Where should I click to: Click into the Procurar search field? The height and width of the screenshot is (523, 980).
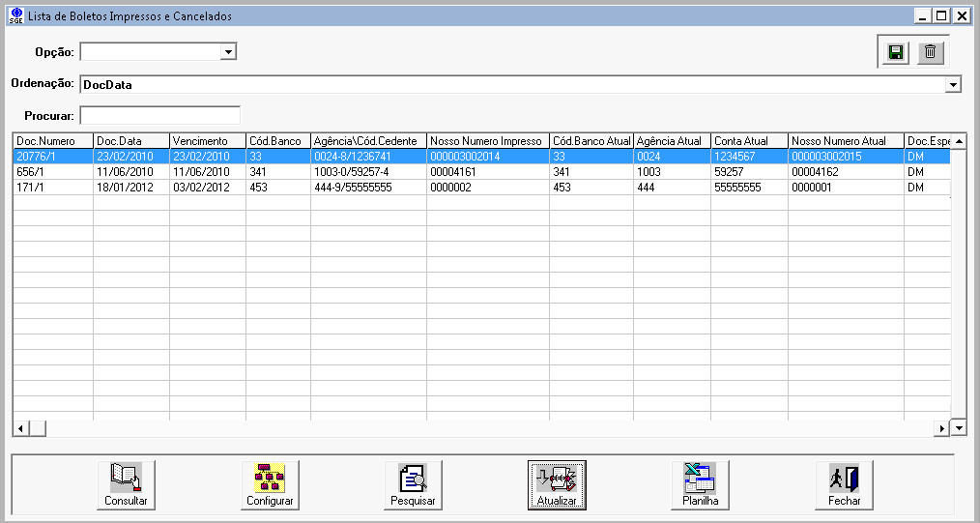pyautogui.click(x=159, y=115)
